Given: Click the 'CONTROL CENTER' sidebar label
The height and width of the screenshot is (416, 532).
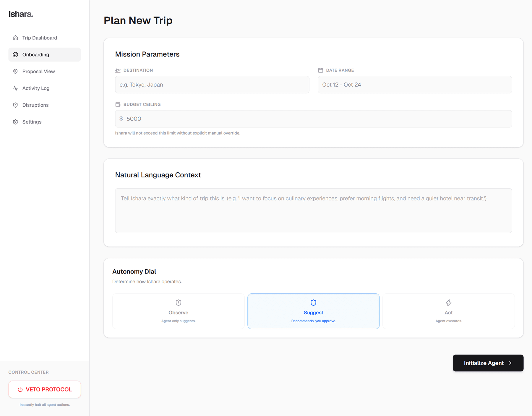Looking at the screenshot, I should click(x=28, y=372).
